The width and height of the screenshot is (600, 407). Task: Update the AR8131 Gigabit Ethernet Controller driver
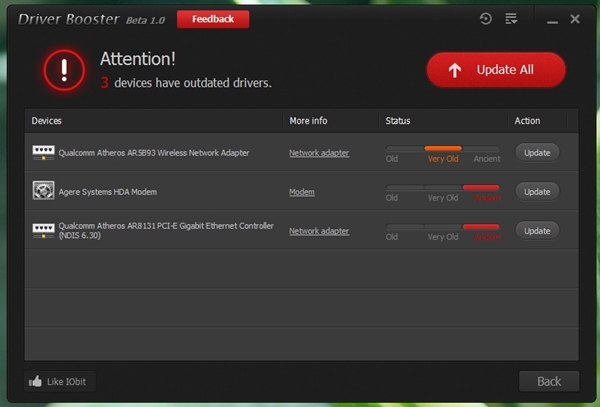pyautogui.click(x=537, y=231)
